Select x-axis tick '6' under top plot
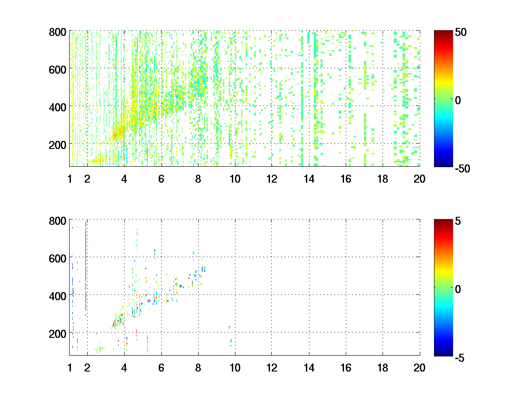 [x=161, y=179]
